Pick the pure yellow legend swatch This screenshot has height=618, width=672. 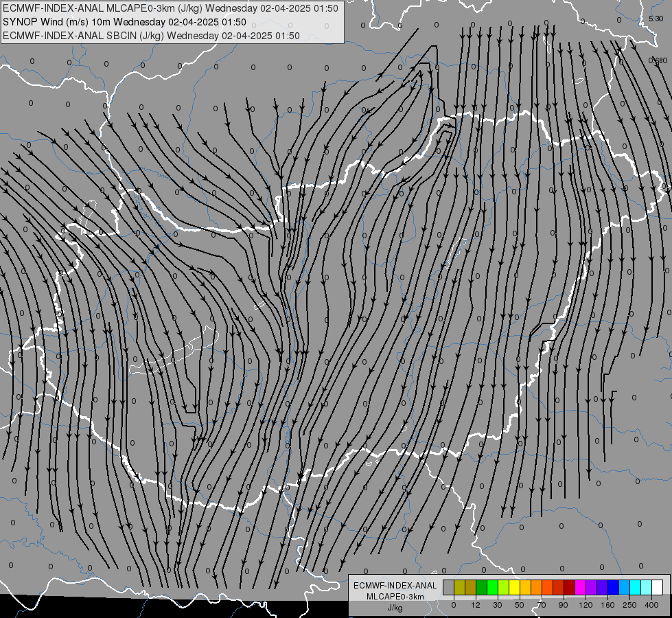click(x=515, y=587)
